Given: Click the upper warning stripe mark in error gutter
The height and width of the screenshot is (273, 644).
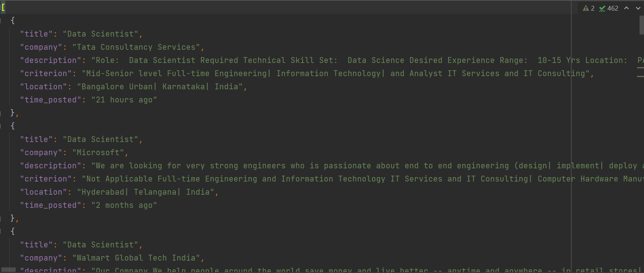Looking at the screenshot, I should (640, 68).
